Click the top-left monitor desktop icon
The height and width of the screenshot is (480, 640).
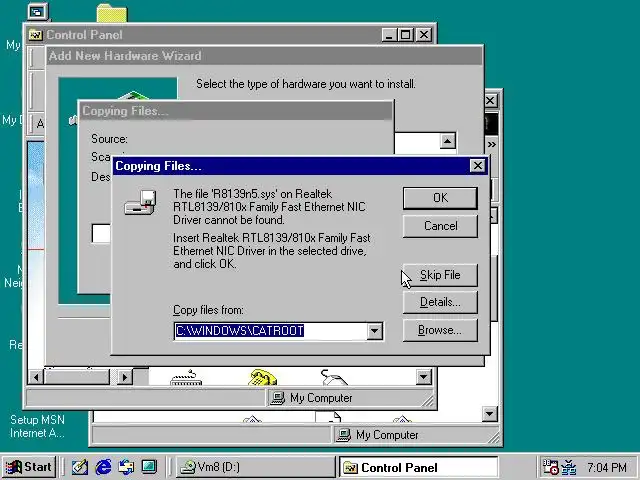click(x=38, y=12)
